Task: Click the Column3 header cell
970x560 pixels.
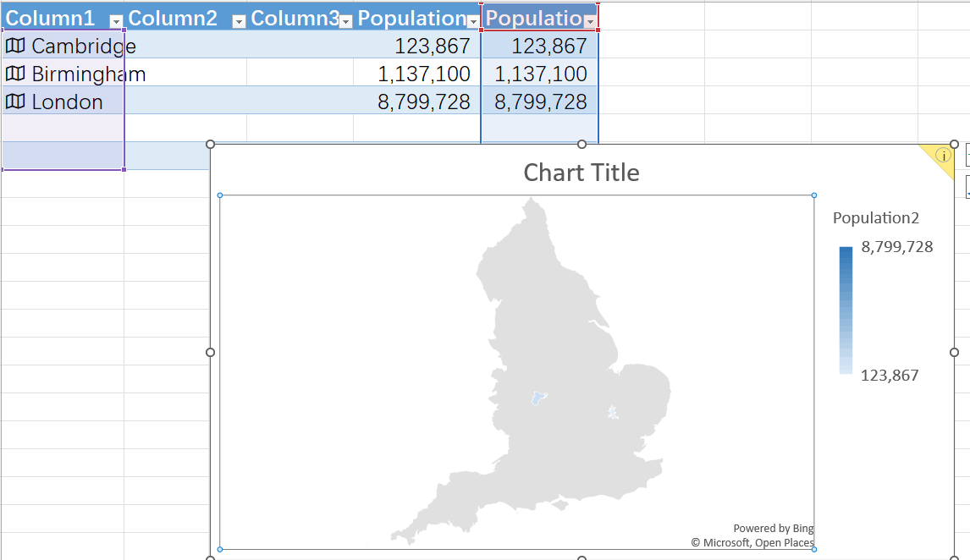Action: (300, 17)
